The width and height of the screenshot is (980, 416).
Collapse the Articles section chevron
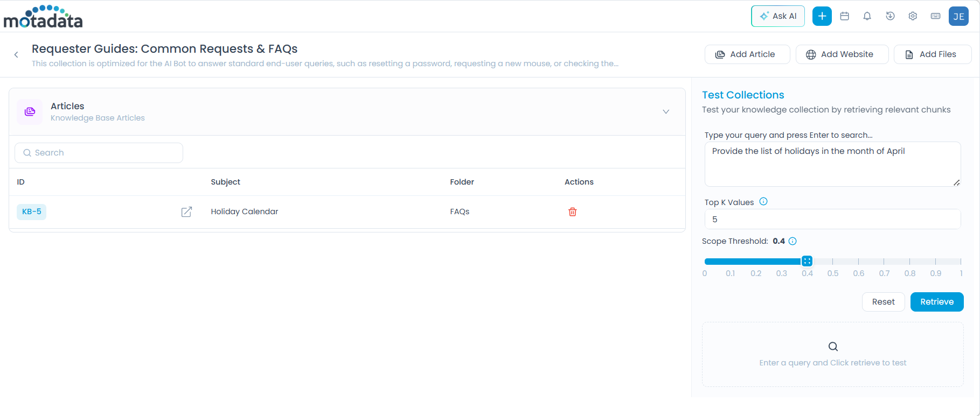point(666,111)
